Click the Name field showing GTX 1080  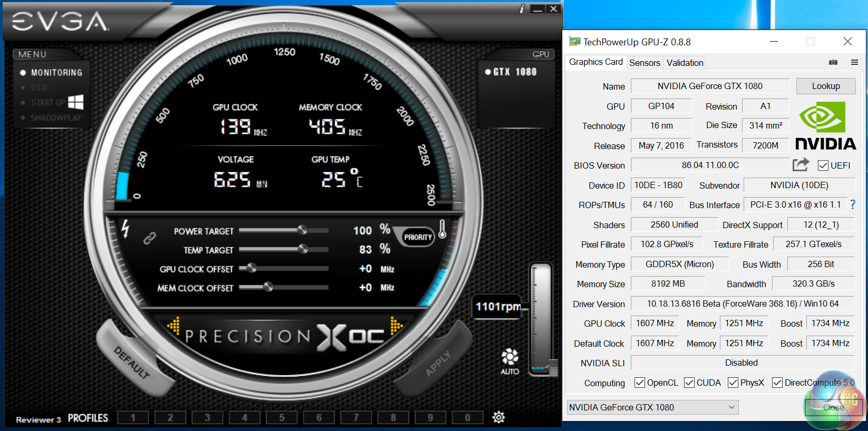(710, 86)
